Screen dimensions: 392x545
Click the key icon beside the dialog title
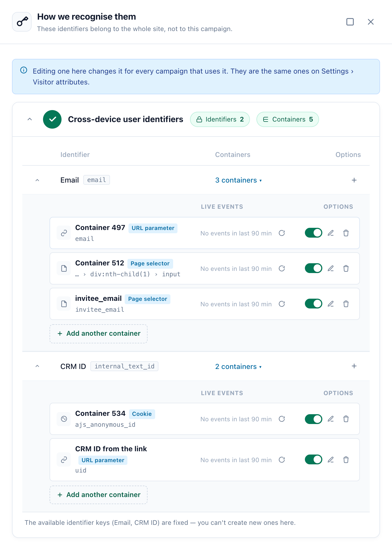(x=22, y=22)
